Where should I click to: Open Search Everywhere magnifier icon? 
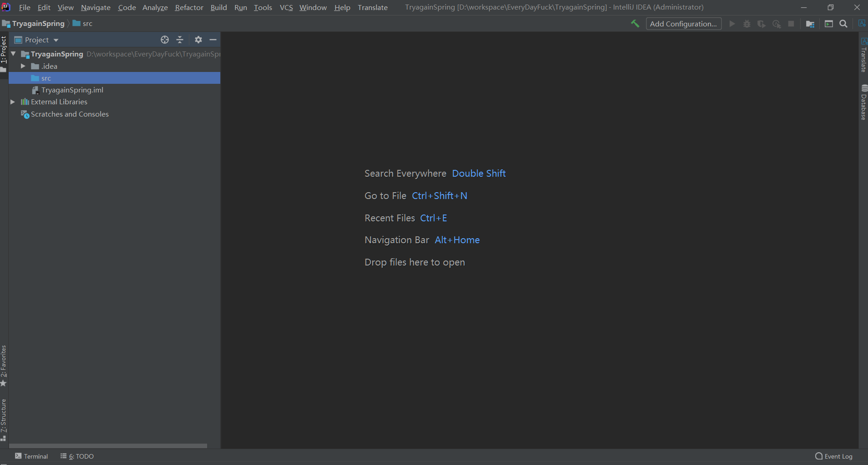point(843,24)
